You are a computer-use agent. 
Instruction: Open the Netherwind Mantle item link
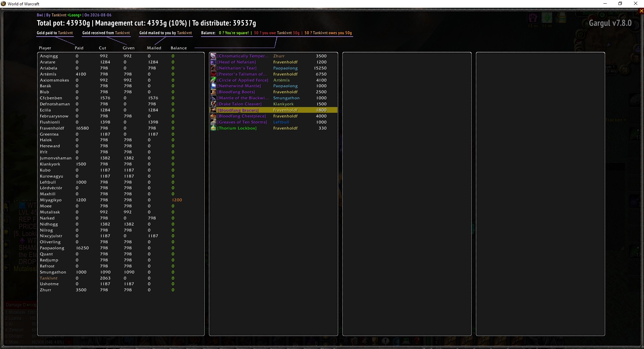(x=239, y=86)
